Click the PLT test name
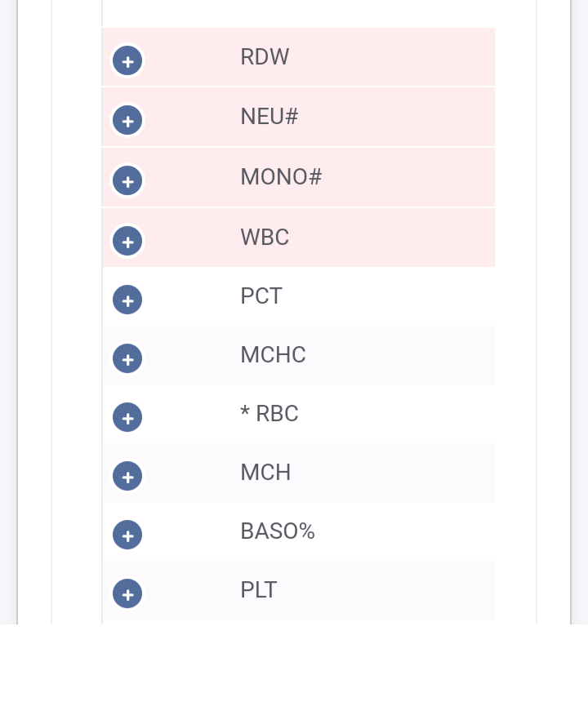This screenshot has width=588, height=702. point(259,590)
